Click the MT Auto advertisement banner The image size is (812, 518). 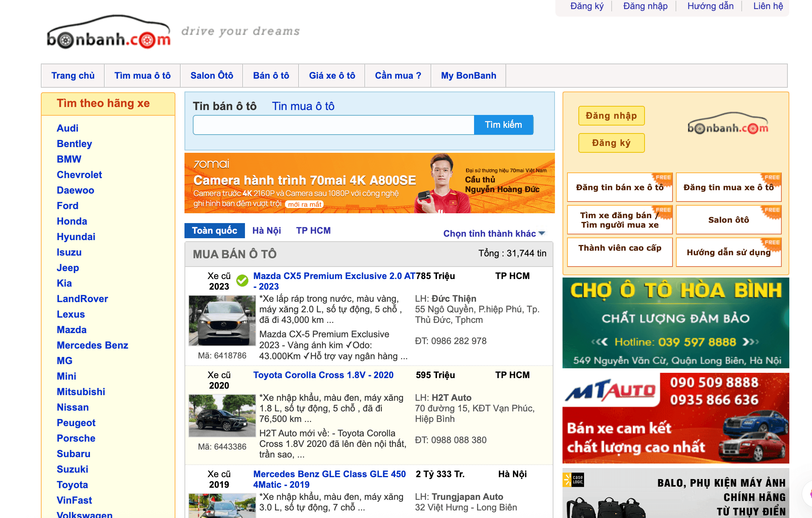[676, 418]
